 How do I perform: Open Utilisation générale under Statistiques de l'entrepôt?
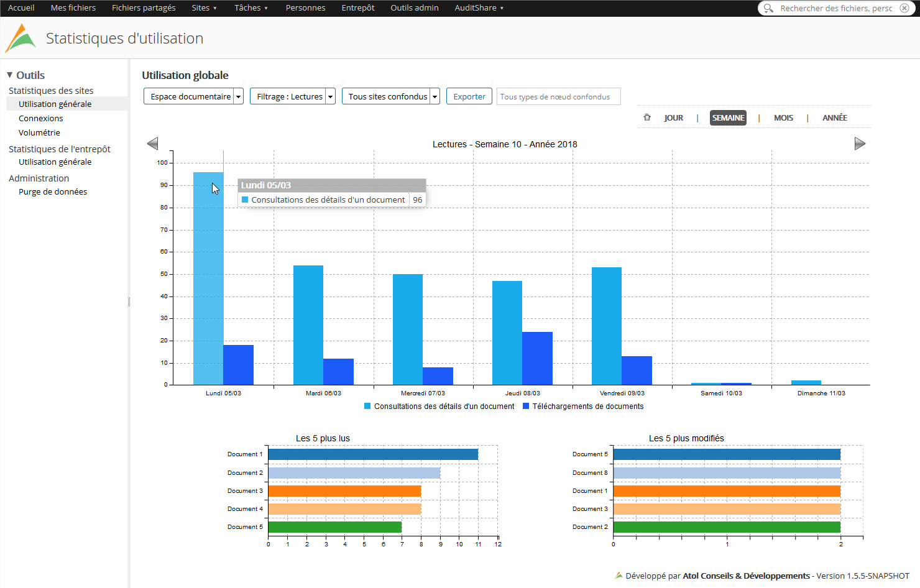coord(55,162)
